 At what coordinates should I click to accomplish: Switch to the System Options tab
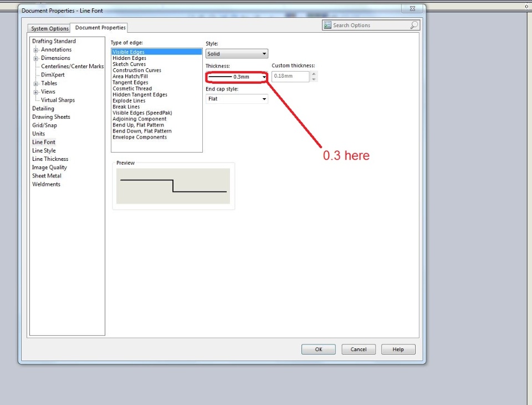click(x=49, y=28)
